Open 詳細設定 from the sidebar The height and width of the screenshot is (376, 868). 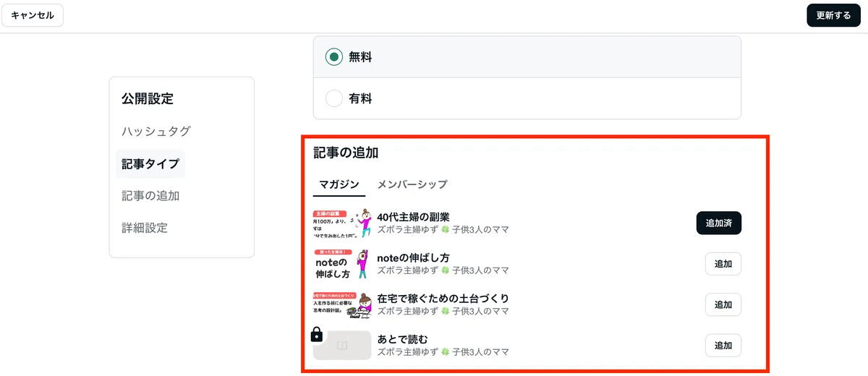[x=145, y=228]
